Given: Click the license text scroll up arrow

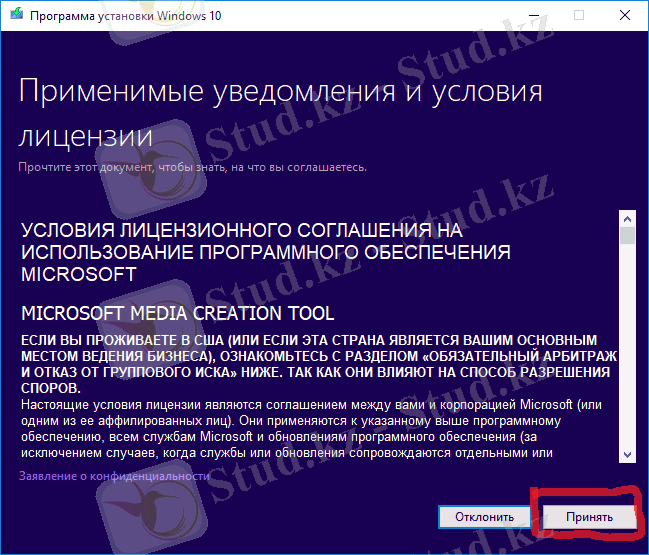Looking at the screenshot, I should coord(627,219).
